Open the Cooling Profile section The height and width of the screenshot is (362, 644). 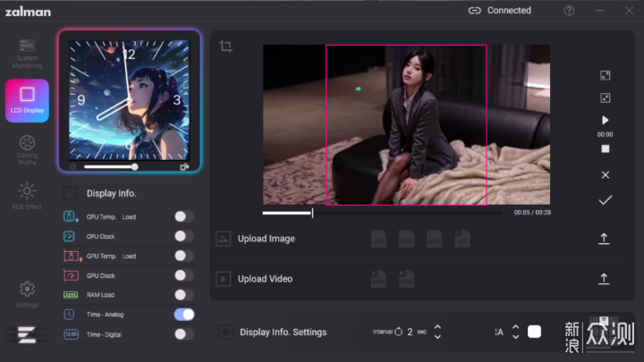[x=27, y=150]
